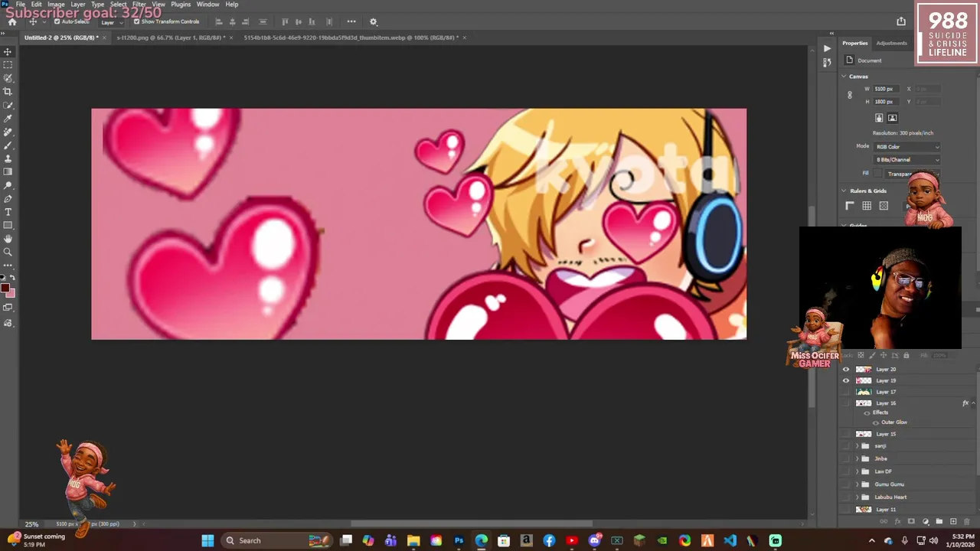The height and width of the screenshot is (551, 980).
Task: Toggle the grid icon in Rulers & Grids
Action: click(867, 206)
